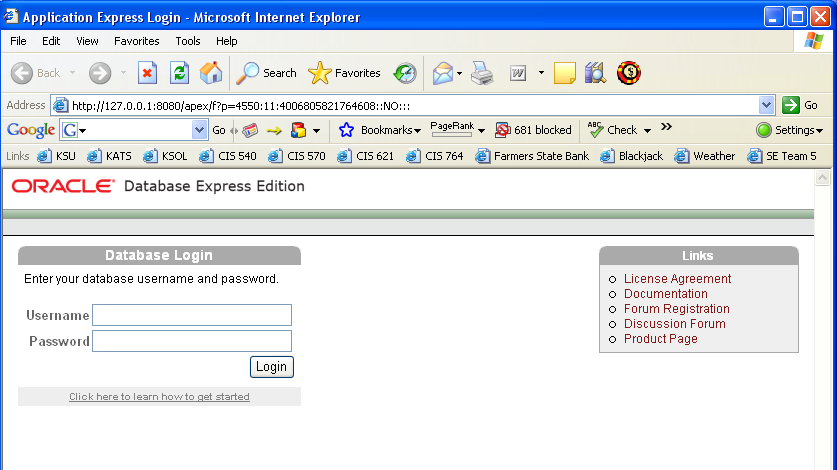
Task: Focus the Password input field
Action: 192,341
